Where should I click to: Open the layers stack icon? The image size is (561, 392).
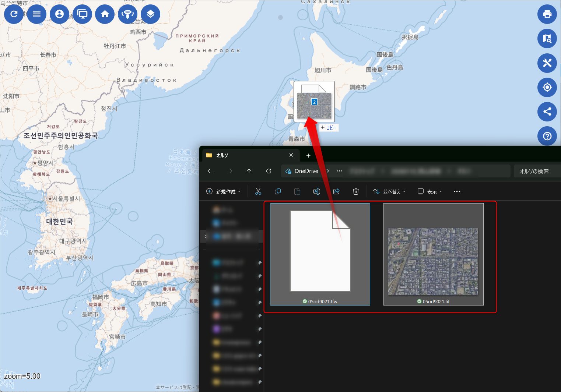pos(150,14)
